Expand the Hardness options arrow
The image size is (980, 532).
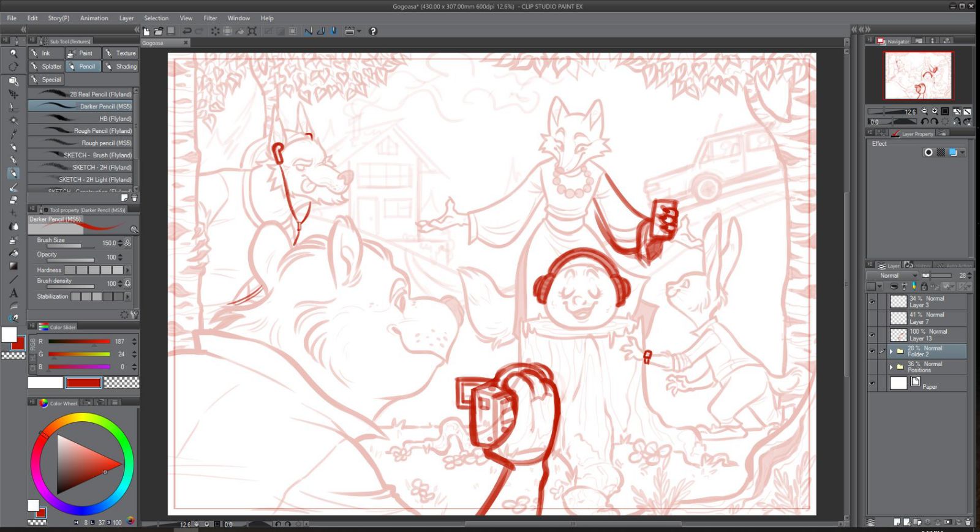128,270
